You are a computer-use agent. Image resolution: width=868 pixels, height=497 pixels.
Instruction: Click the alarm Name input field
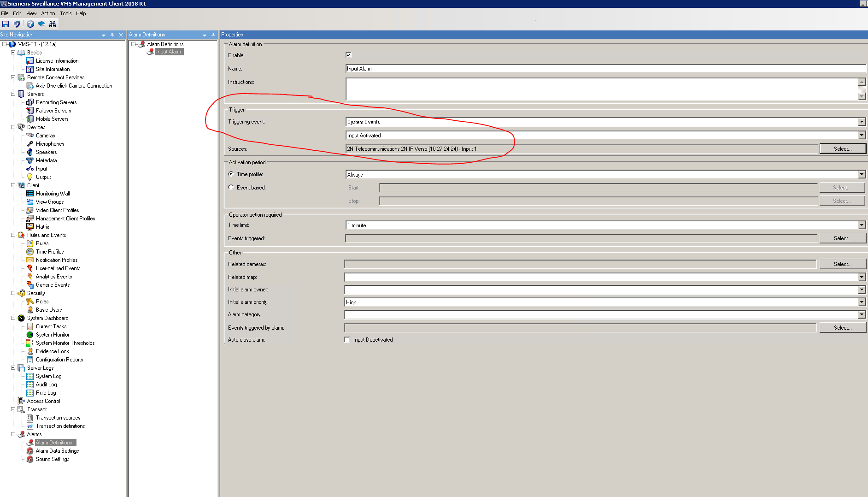(x=604, y=69)
